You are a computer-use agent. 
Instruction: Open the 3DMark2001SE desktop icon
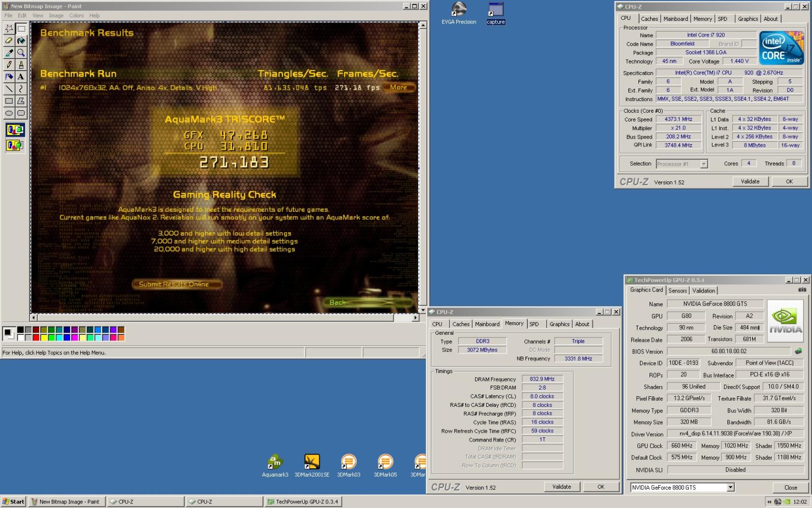(x=312, y=465)
